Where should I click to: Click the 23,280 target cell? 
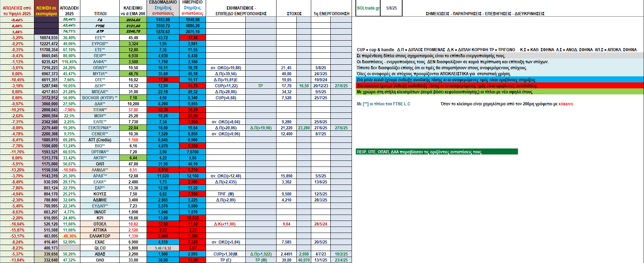(304, 128)
